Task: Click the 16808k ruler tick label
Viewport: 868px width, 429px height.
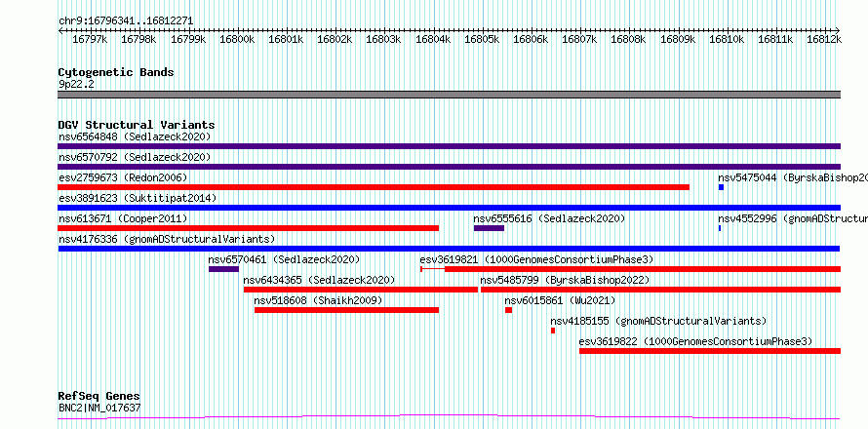Action: (x=628, y=40)
